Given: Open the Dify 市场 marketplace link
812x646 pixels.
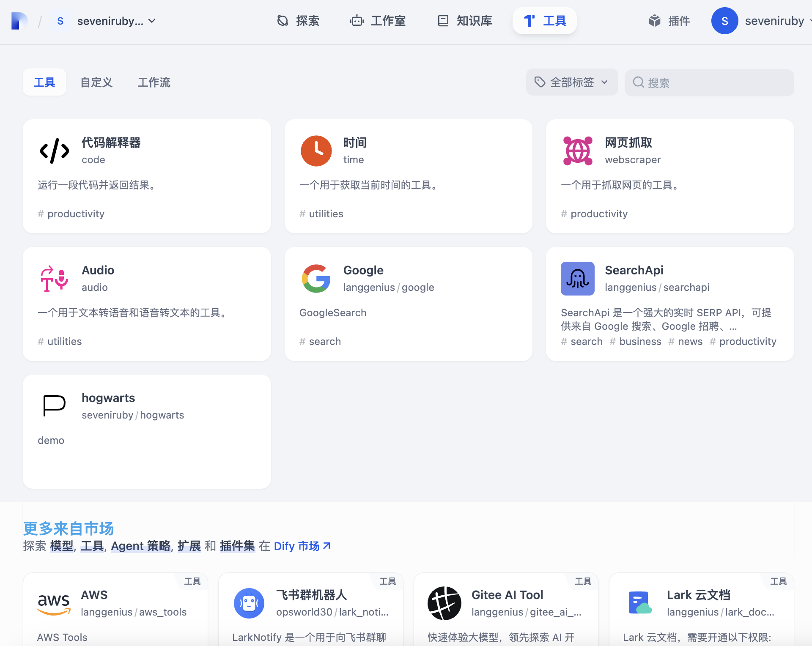Looking at the screenshot, I should click(x=302, y=546).
